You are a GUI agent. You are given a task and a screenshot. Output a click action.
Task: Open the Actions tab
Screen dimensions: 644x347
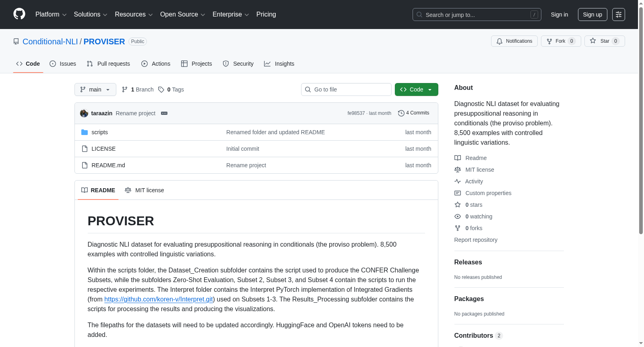coord(156,64)
